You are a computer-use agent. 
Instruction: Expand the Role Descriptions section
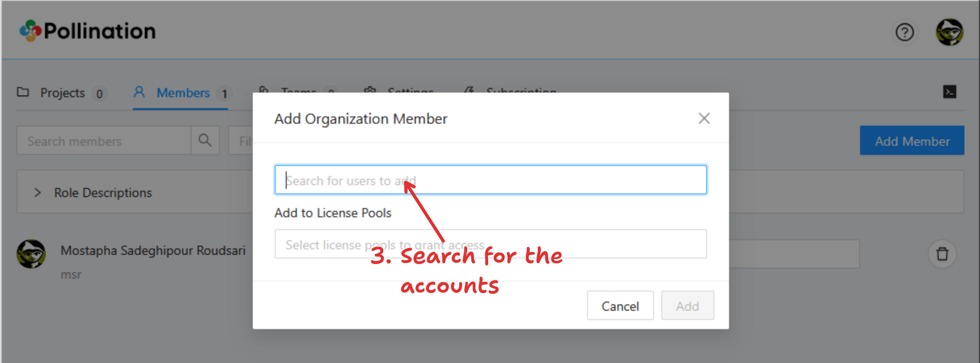pos(38,193)
